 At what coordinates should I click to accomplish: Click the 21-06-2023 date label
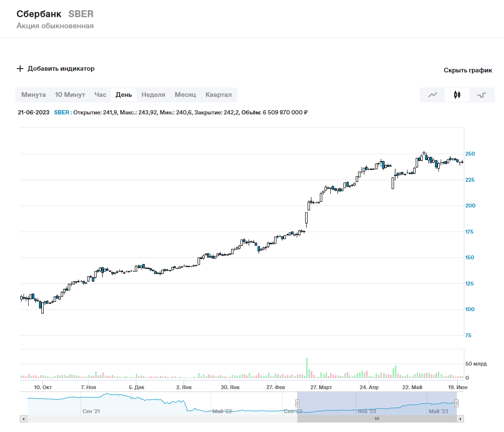point(33,112)
